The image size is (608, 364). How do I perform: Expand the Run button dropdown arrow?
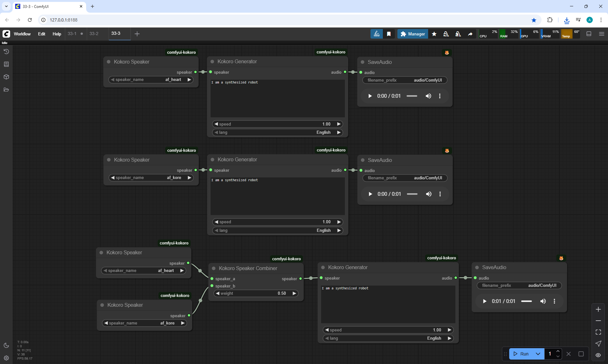tap(538, 354)
